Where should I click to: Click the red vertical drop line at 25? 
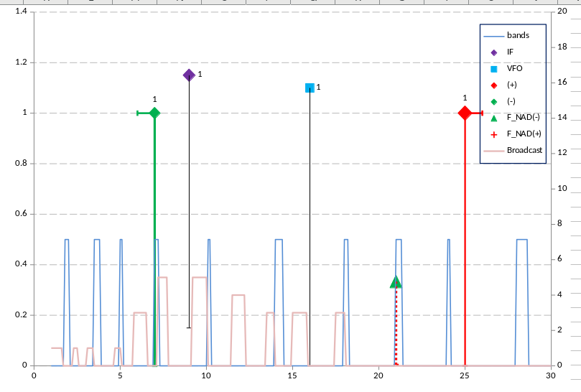pyautogui.click(x=465, y=251)
